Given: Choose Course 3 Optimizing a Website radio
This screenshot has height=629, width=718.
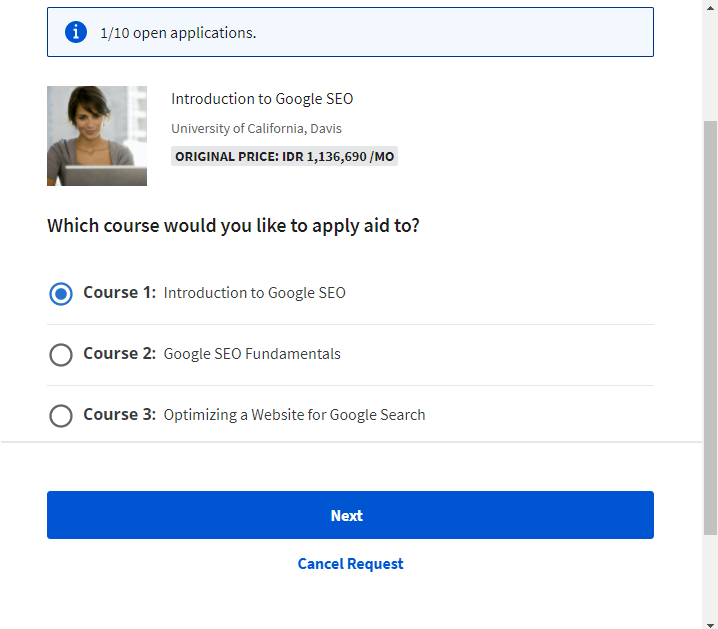Looking at the screenshot, I should pyautogui.click(x=61, y=416).
